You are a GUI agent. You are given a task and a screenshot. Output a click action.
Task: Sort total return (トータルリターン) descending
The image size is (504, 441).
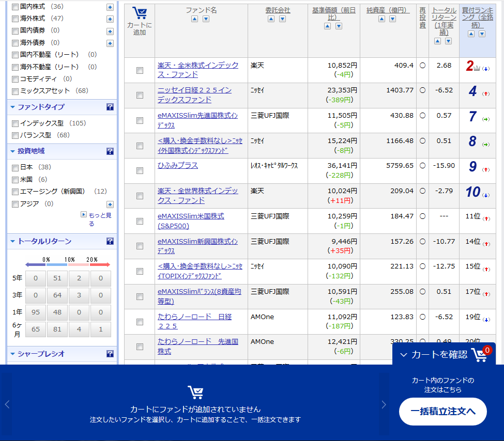click(448, 41)
